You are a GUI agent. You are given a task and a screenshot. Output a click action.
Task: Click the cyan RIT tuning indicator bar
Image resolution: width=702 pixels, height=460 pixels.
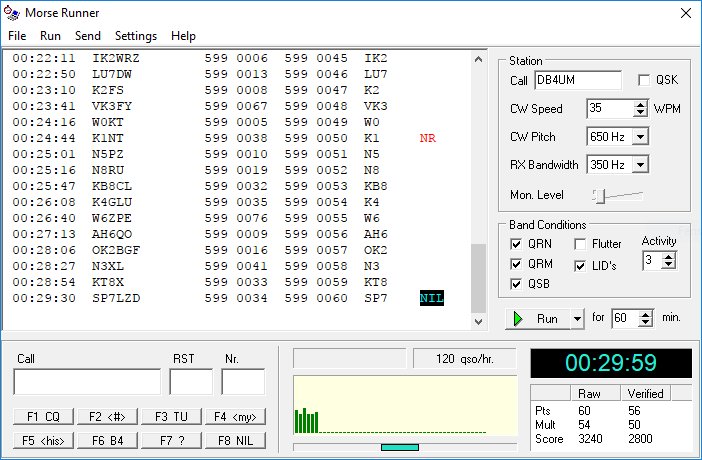[400, 447]
